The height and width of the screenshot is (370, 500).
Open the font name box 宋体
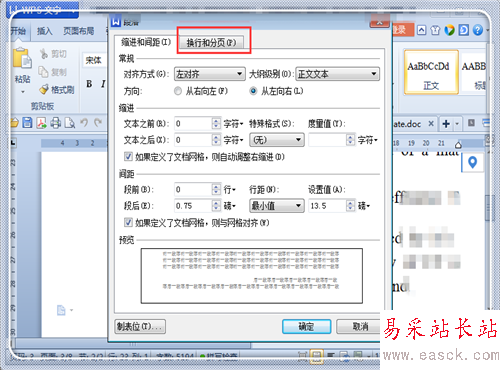pos(94,60)
